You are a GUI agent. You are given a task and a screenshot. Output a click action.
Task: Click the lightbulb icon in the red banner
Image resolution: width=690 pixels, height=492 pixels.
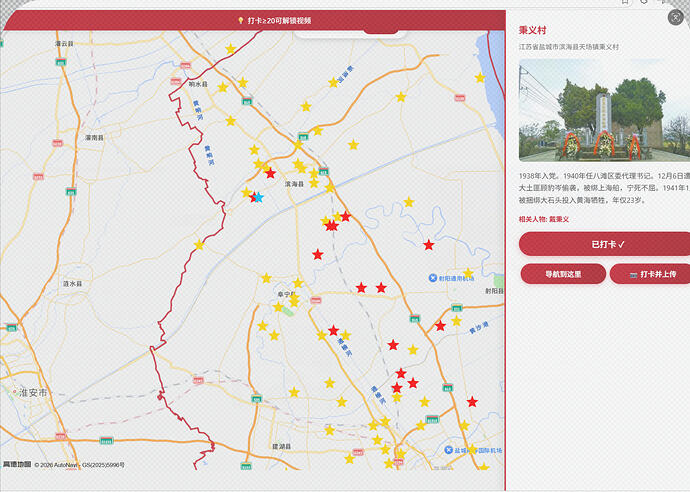pyautogui.click(x=241, y=21)
